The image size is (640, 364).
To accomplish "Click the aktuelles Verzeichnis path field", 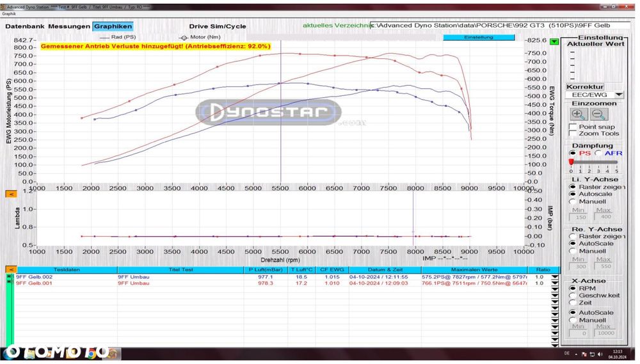I will [x=500, y=26].
